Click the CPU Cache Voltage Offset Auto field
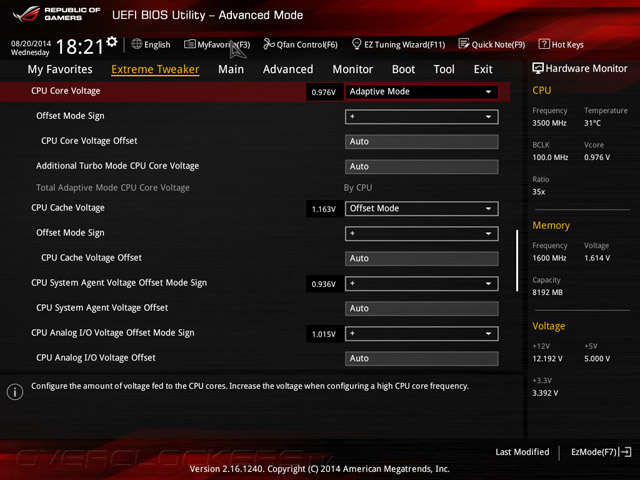Image resolution: width=640 pixels, height=480 pixels. (421, 258)
